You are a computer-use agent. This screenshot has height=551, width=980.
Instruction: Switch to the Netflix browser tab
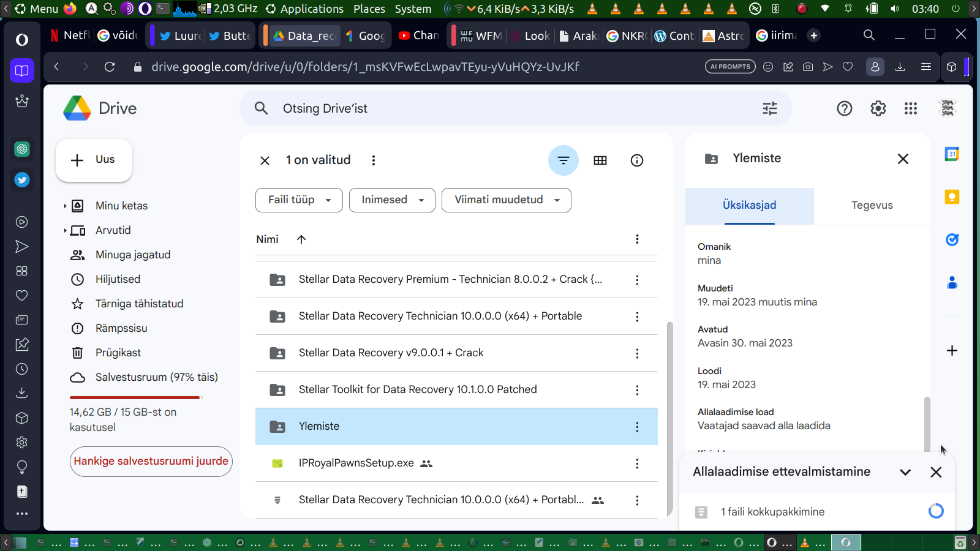point(70,36)
